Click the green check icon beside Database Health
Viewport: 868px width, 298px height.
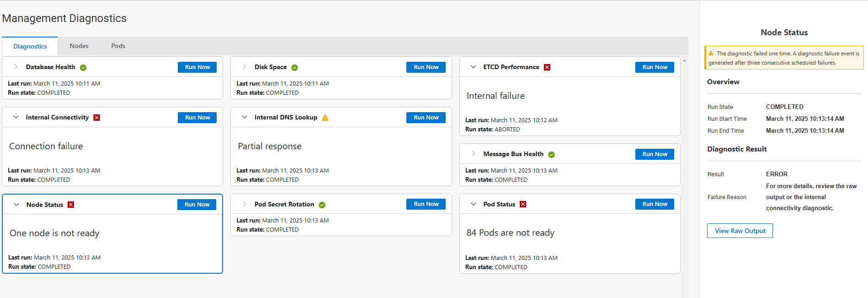click(x=83, y=68)
